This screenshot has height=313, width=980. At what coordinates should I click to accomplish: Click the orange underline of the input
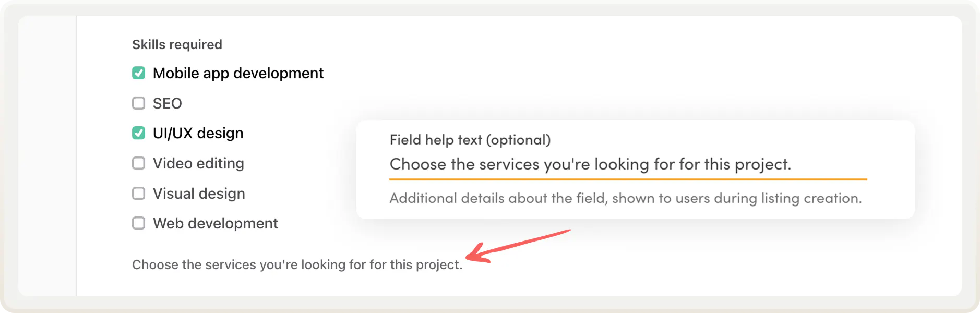pyautogui.click(x=628, y=179)
